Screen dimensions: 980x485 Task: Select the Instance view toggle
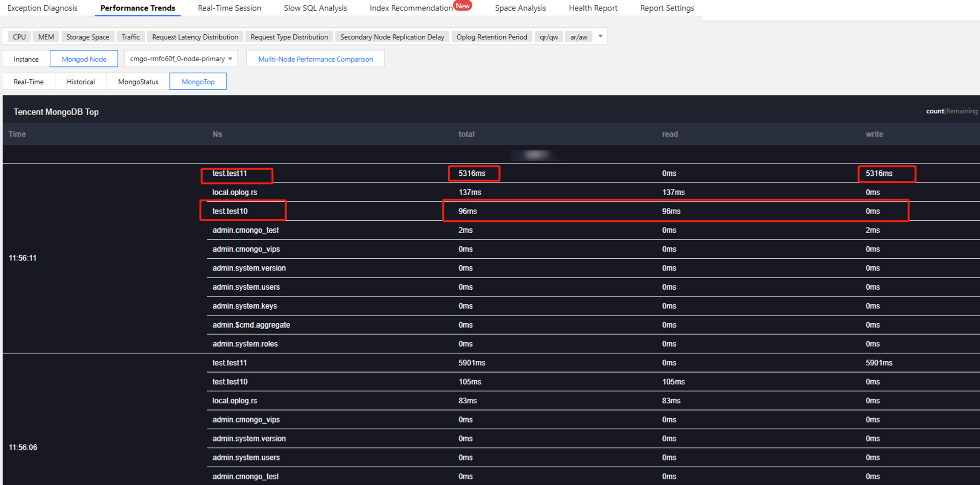click(26, 59)
